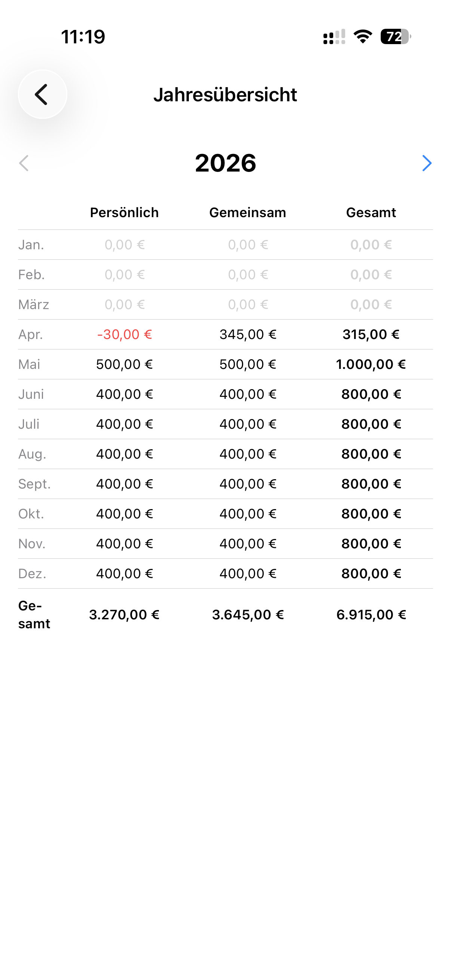The width and height of the screenshot is (451, 980).
Task: Tap the 6.915,00 € yearly total
Action: pyautogui.click(x=371, y=615)
